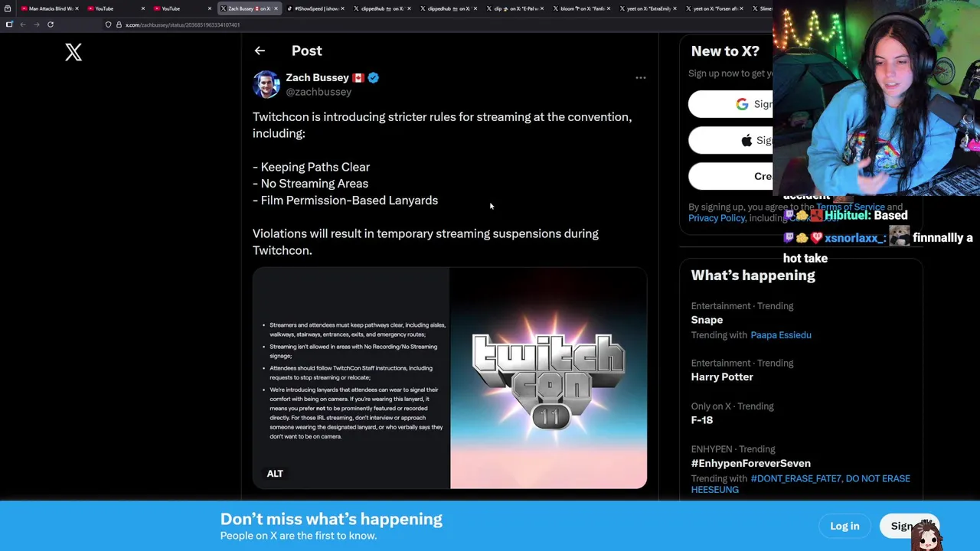Click the shield icon in the address bar
This screenshot has width=980, height=551.
coord(108,24)
